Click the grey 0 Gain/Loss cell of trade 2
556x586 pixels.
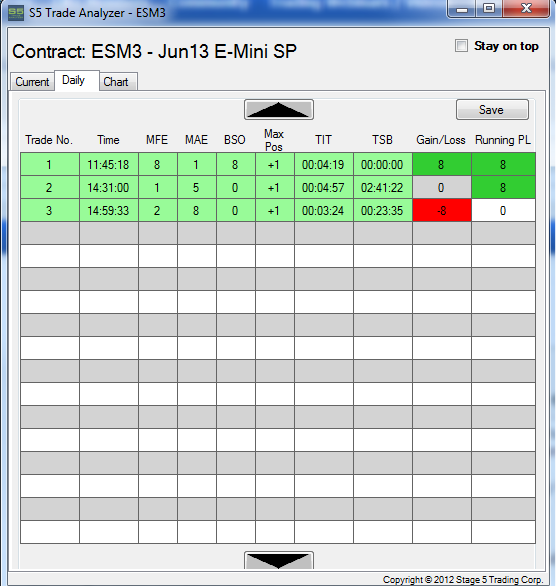pos(442,187)
